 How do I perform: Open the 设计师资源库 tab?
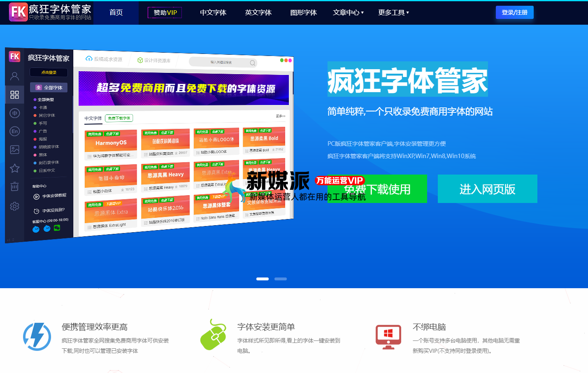click(154, 60)
